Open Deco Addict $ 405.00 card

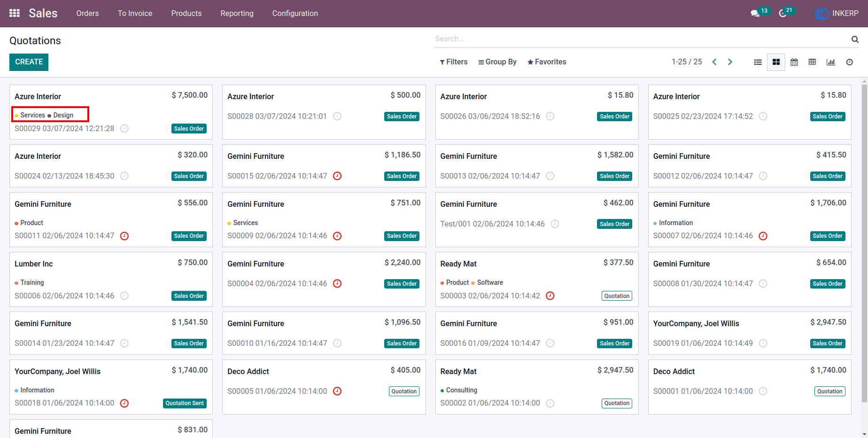coord(324,387)
